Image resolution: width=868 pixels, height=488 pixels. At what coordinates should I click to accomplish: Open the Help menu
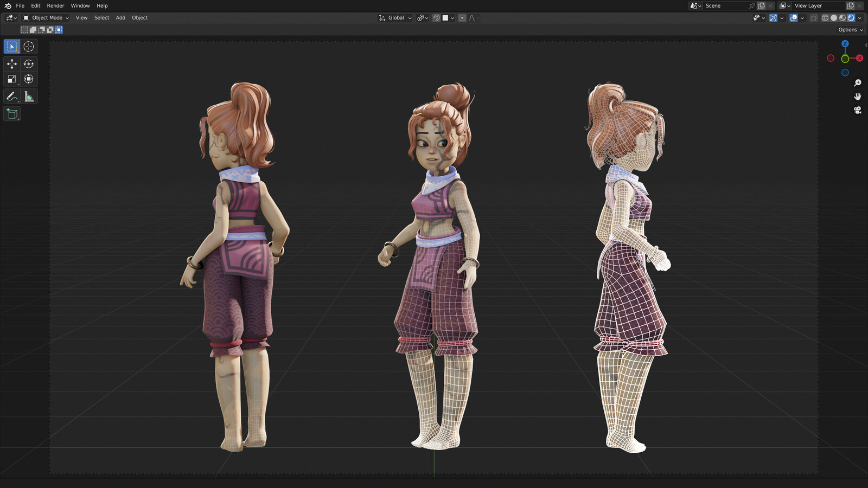point(102,5)
